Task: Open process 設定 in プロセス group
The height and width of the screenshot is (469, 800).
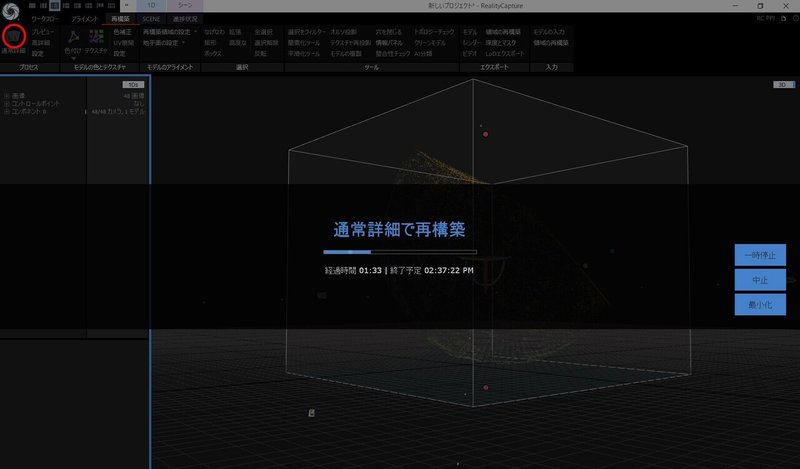Action: tap(38, 54)
